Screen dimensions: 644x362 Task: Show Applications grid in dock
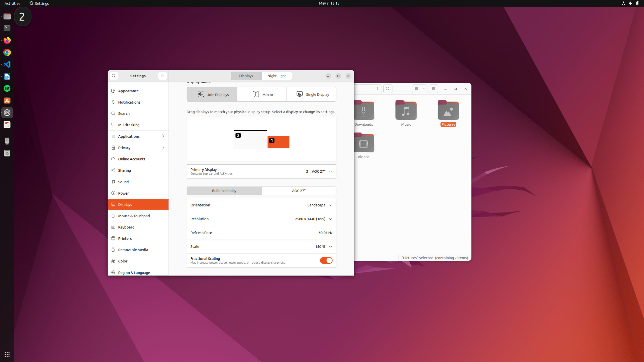click(7, 354)
